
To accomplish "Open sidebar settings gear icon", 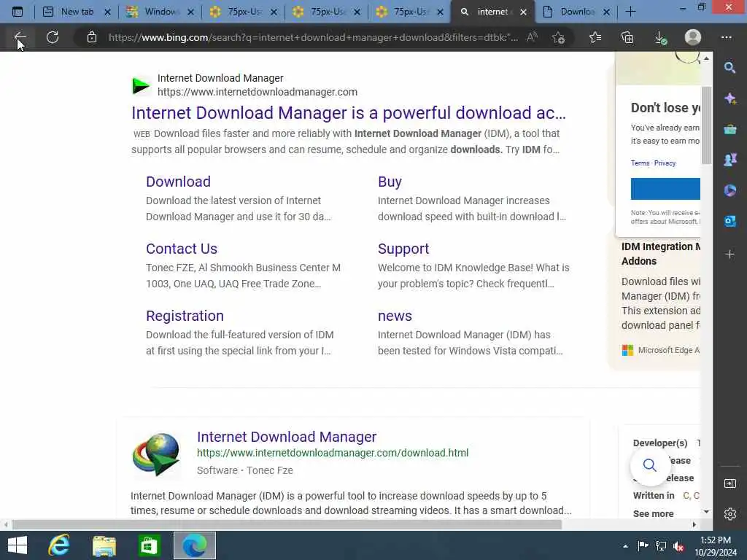I will pyautogui.click(x=729, y=514).
